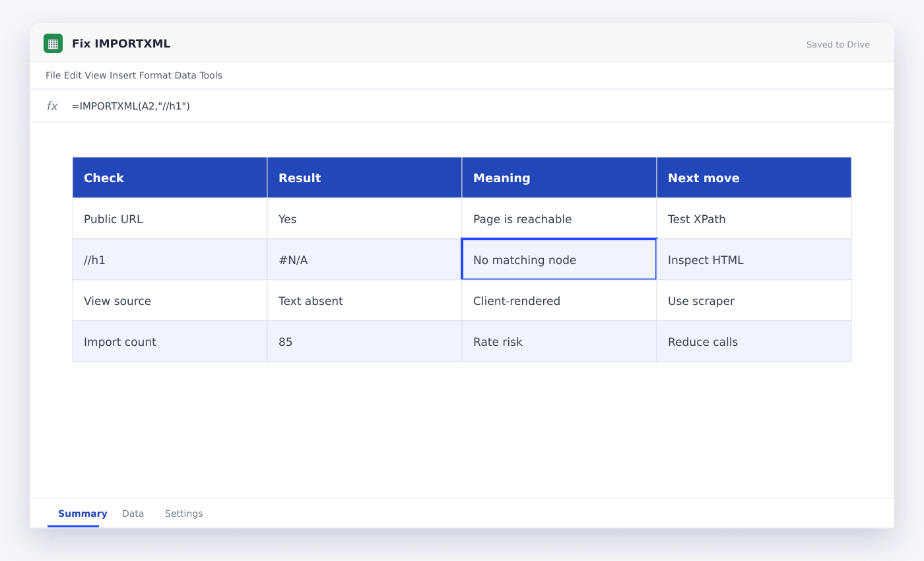Click the green Sheets app icon
924x561 pixels.
53,44
